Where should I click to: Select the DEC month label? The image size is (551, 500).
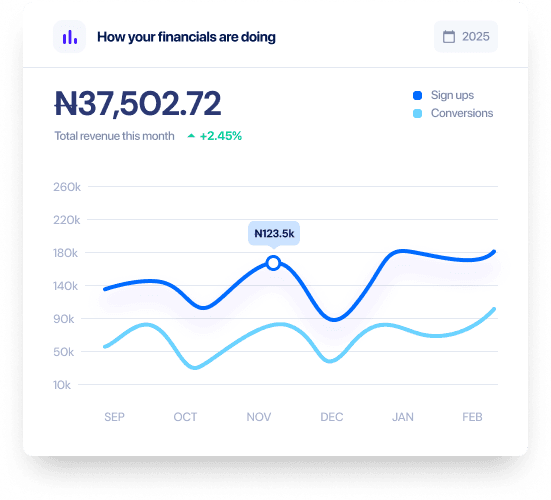[331, 417]
